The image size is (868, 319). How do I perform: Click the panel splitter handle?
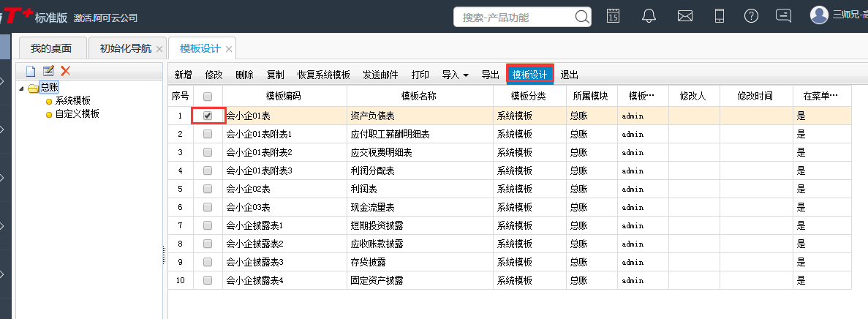(x=165, y=255)
